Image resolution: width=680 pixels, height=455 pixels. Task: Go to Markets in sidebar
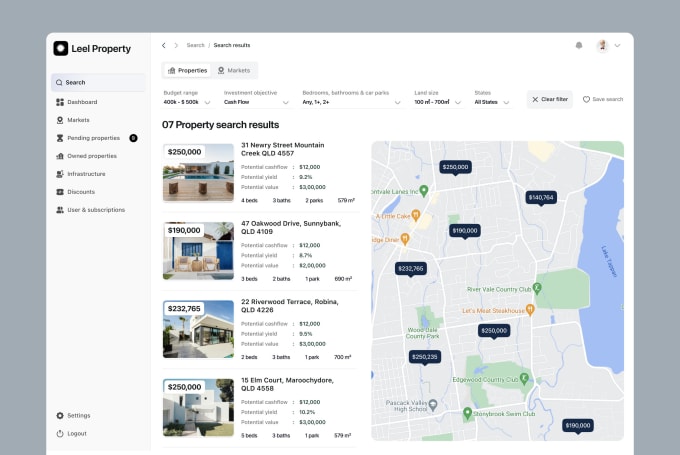78,120
